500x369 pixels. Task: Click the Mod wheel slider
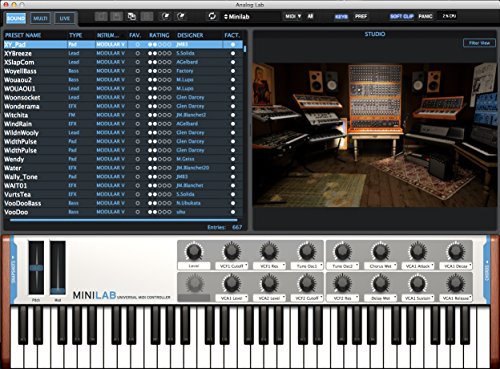(58, 268)
